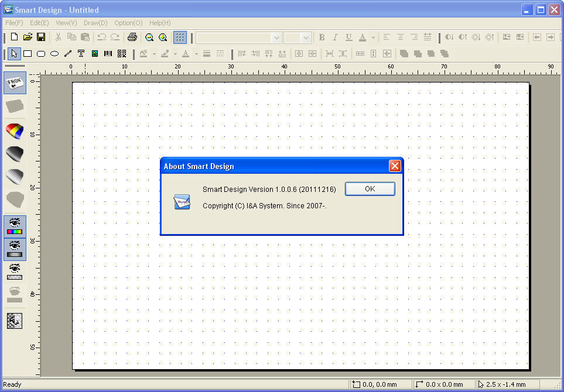The image size is (564, 392).
Task: Open the Help(H) menu
Action: (160, 23)
